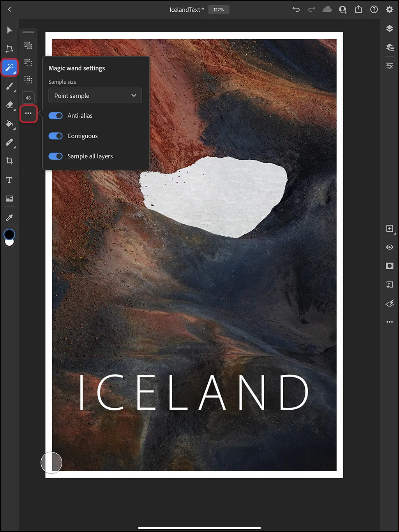Viewport: 399px width, 532px height.
Task: Turn off Contiguous sampling
Action: pos(55,136)
